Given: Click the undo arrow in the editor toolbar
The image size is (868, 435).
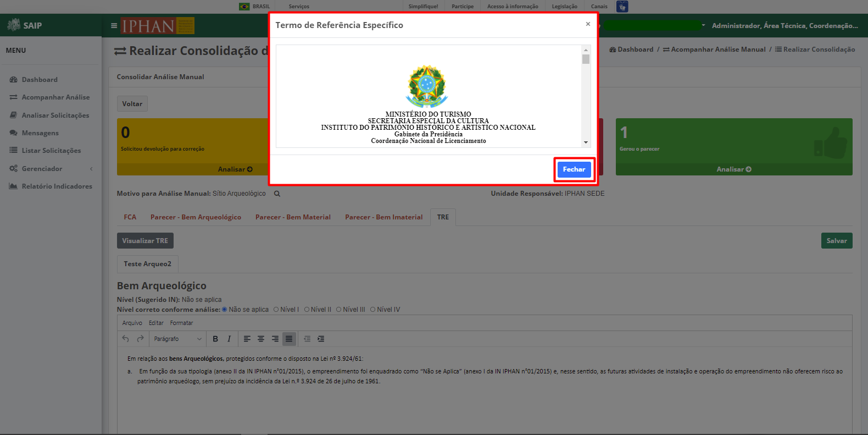Looking at the screenshot, I should tap(126, 339).
